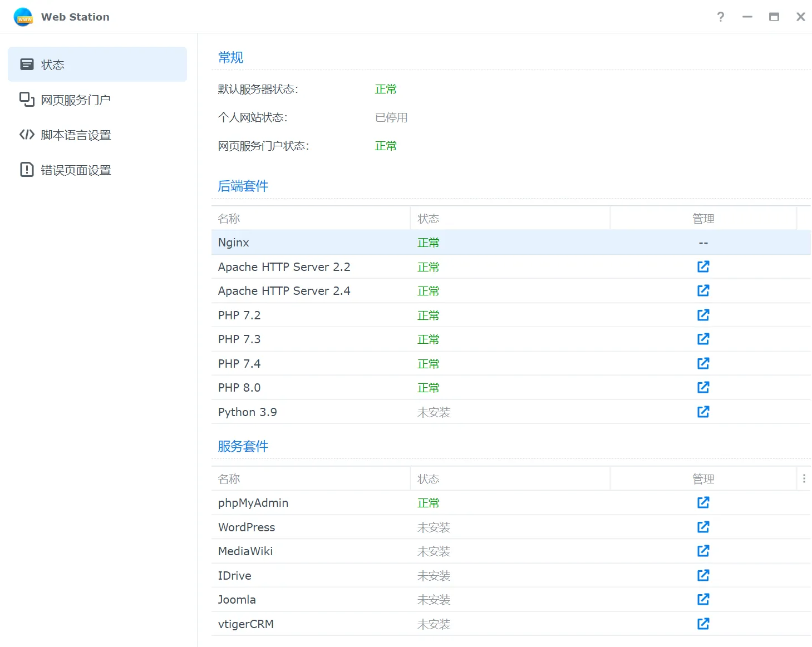This screenshot has width=812, height=647.
Task: Open manage link for Apache HTTP Server 2.4
Action: [x=703, y=290]
